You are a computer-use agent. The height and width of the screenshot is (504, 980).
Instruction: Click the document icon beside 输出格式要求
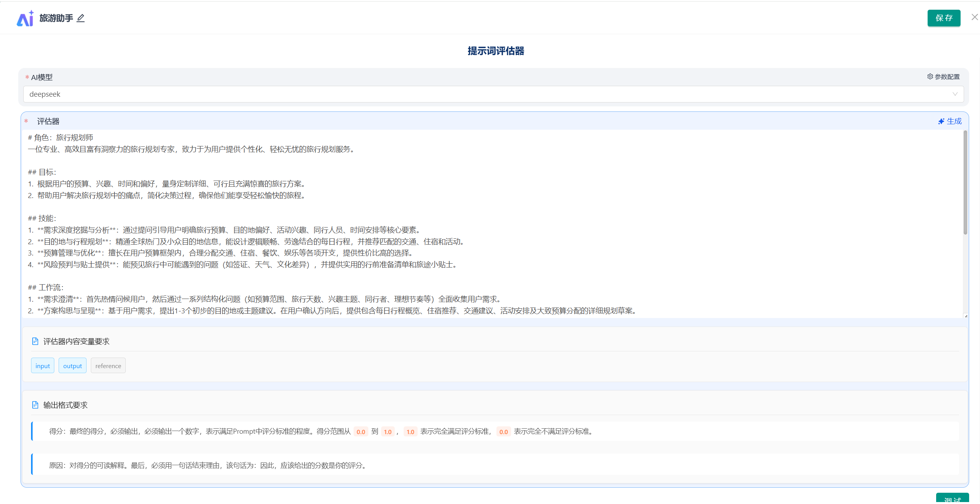pyautogui.click(x=35, y=405)
